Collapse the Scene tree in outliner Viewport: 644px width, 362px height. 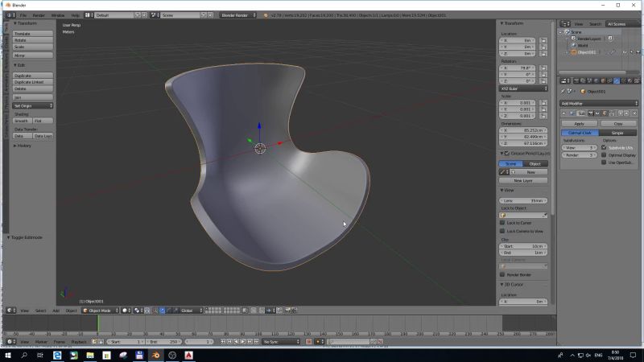pos(561,32)
